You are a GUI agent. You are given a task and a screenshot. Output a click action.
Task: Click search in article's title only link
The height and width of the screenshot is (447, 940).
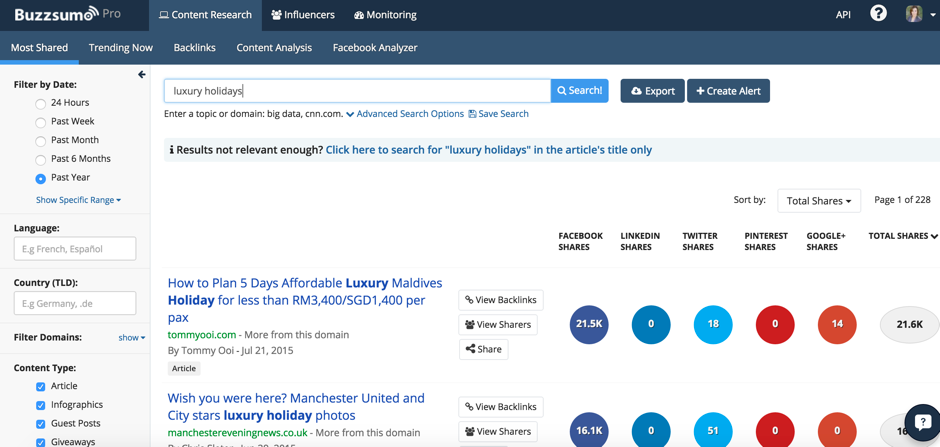[x=489, y=150]
